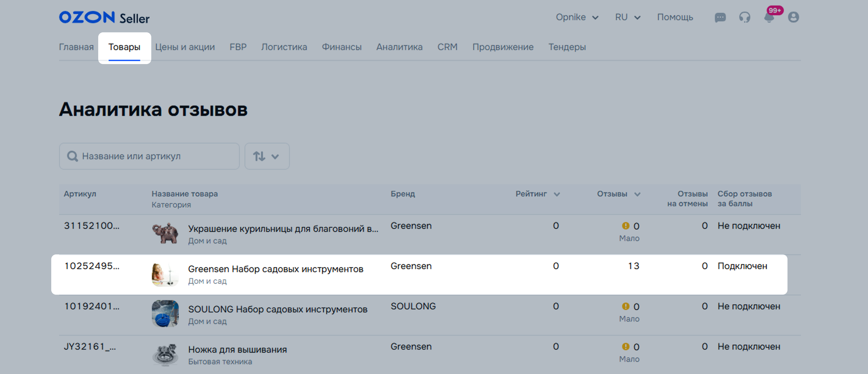868x374 pixels.
Task: Open Greensen Набор садовых инструментов product
Action: (x=276, y=269)
